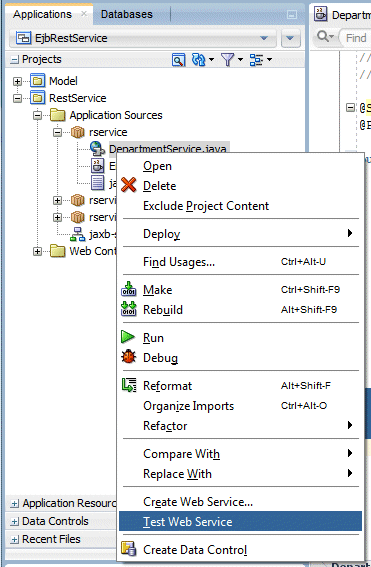Click the red X Delete icon
Image resolution: width=371 pixels, height=567 pixels.
coord(129,185)
